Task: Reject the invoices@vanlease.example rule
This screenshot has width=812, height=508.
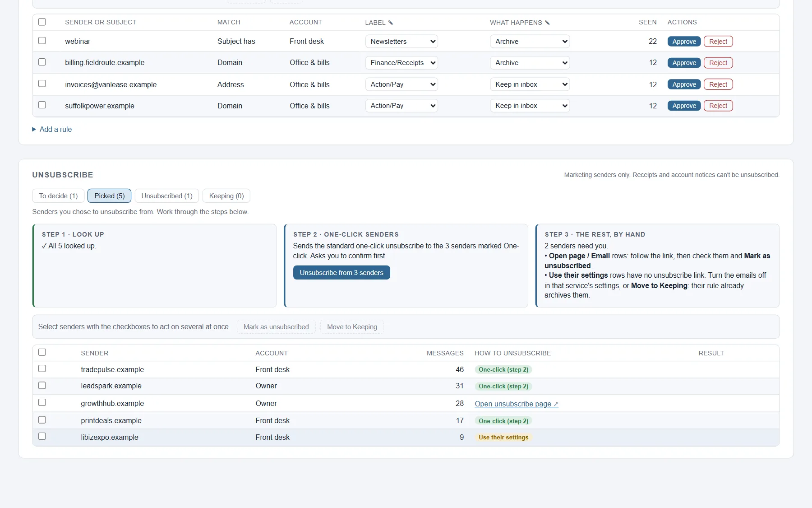Action: pos(718,84)
